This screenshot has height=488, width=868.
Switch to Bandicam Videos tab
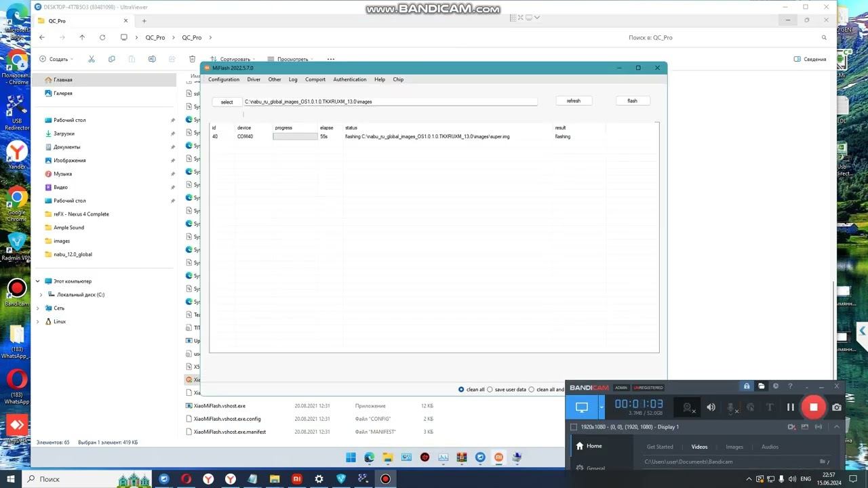699,447
